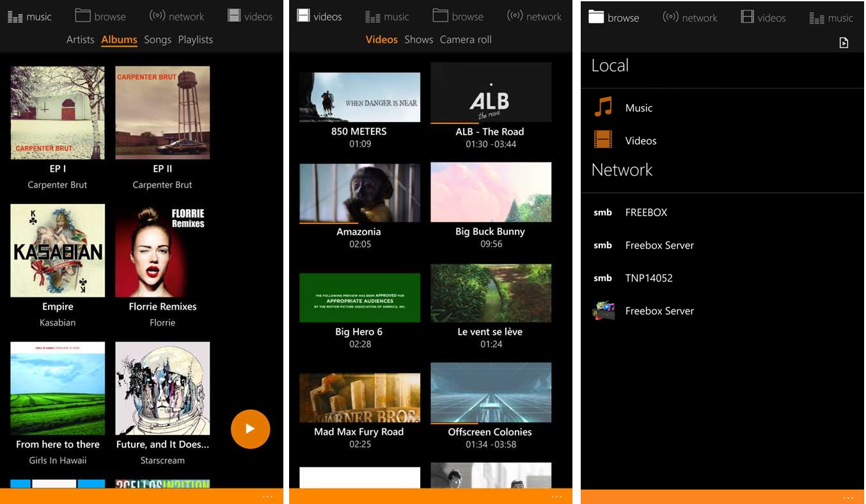The image size is (866, 504).
Task: Open local Videos filmstrip icon
Action: [602, 140]
